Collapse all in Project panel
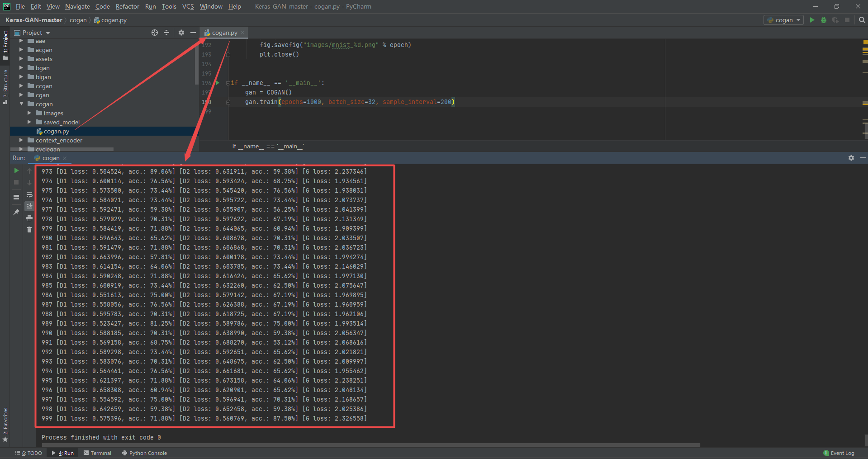 click(x=166, y=33)
